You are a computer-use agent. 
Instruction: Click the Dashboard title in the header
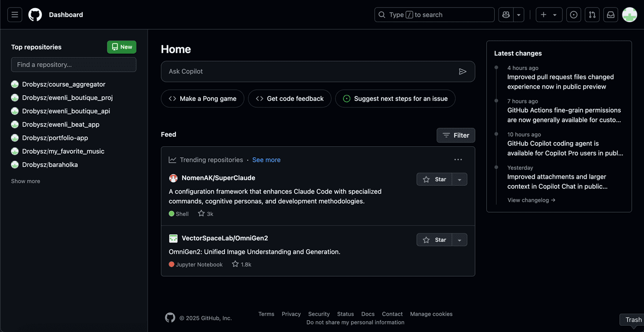click(x=66, y=15)
